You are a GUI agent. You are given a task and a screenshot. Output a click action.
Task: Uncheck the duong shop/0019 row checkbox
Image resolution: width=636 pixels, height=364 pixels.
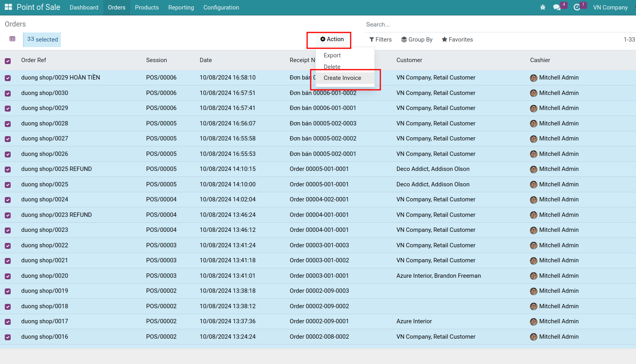click(8, 291)
